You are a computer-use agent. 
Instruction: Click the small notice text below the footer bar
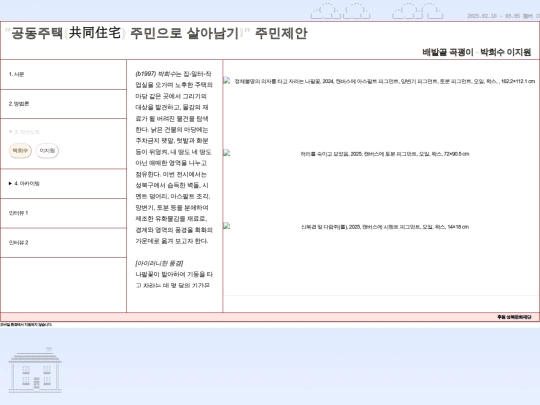26,325
